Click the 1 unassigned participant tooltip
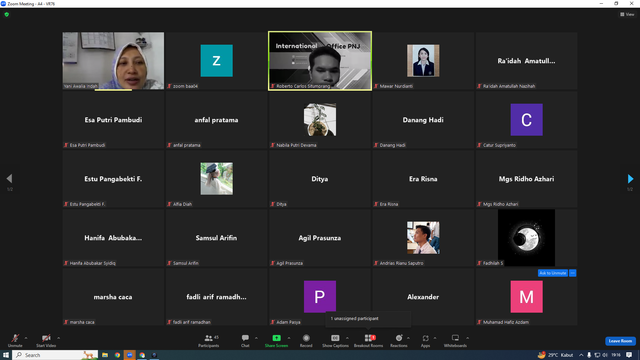Image resolution: width=640 pixels, height=360 pixels. [368, 319]
